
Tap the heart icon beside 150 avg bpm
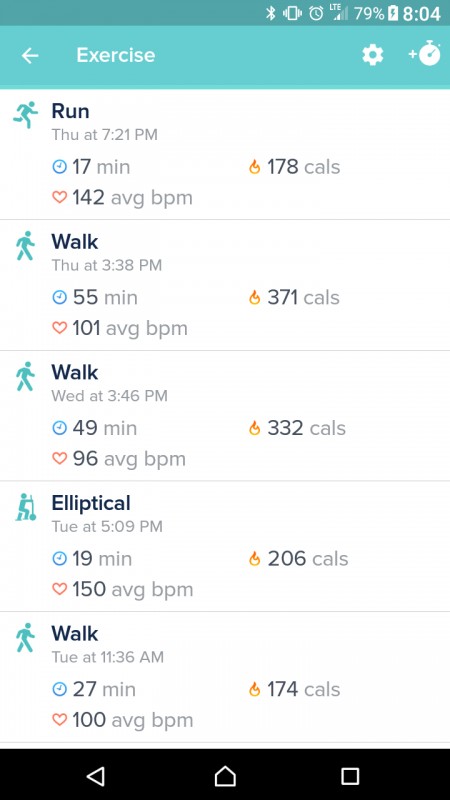[x=60, y=589]
